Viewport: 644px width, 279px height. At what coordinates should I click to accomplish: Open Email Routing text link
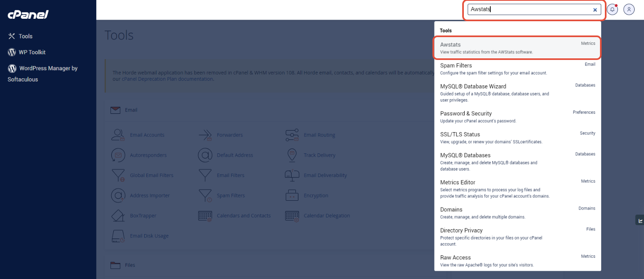[x=319, y=135]
